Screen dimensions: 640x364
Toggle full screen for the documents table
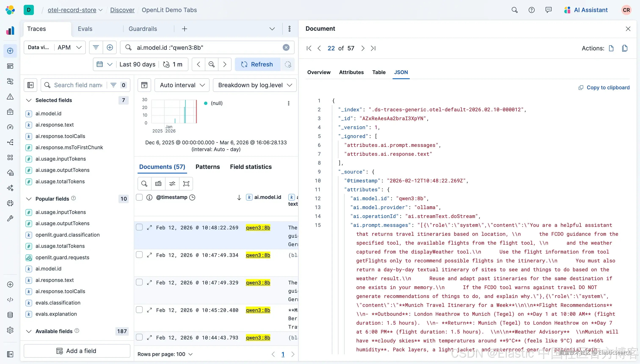186,184
